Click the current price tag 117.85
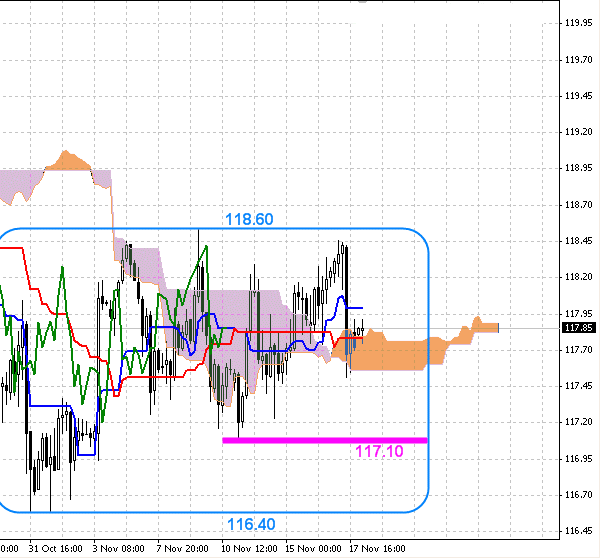Image resolution: width=600 pixels, height=558 pixels. 579,328
